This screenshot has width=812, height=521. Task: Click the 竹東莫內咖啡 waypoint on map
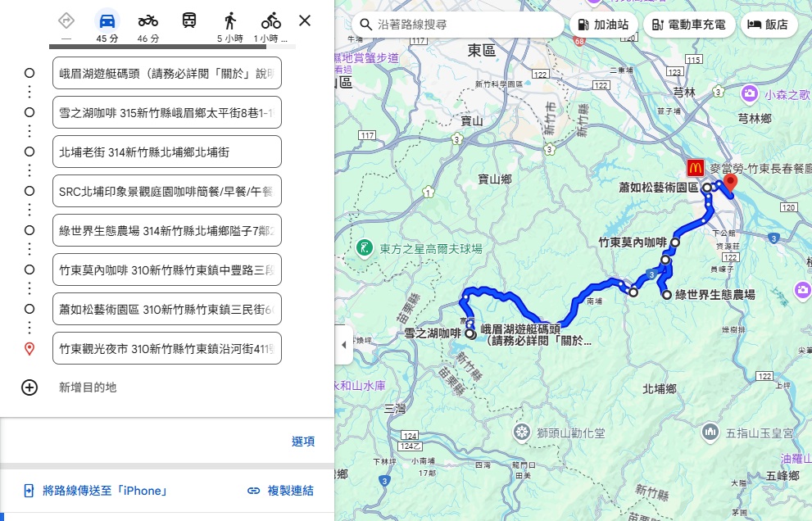[675, 242]
